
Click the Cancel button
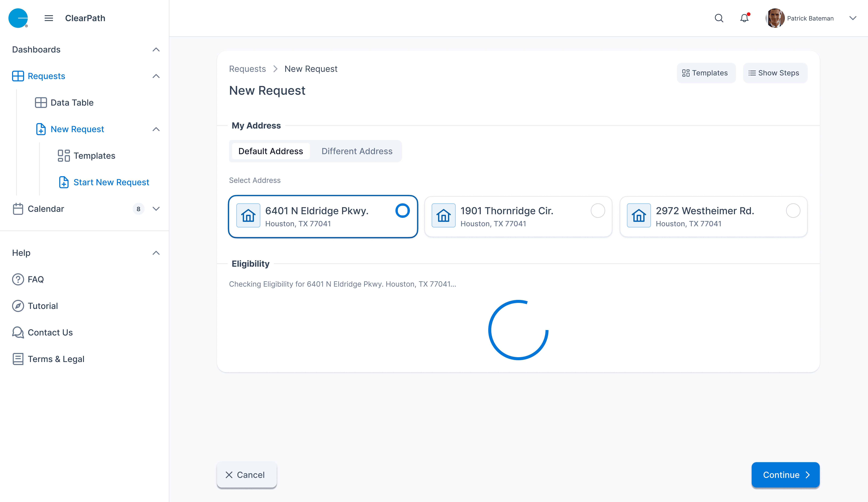(246, 475)
